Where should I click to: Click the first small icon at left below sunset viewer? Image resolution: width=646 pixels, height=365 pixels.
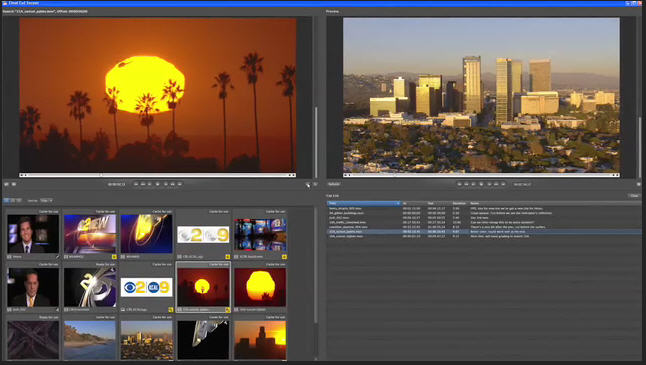pos(6,184)
